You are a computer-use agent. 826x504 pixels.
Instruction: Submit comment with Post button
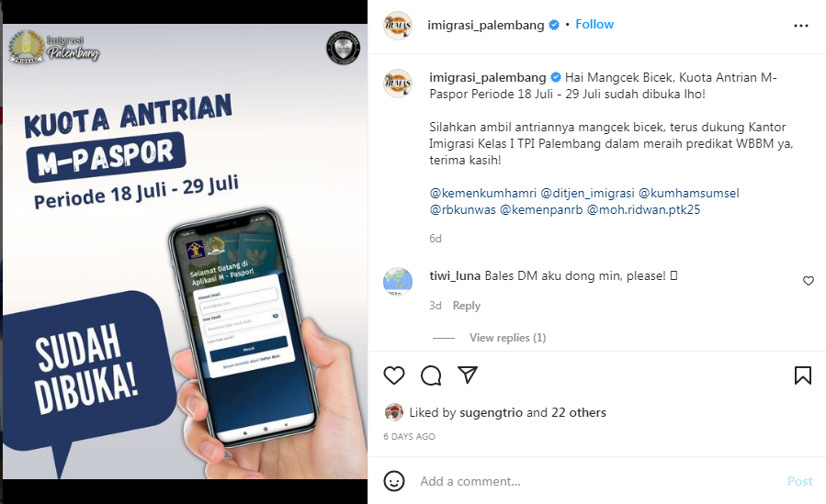click(x=799, y=481)
